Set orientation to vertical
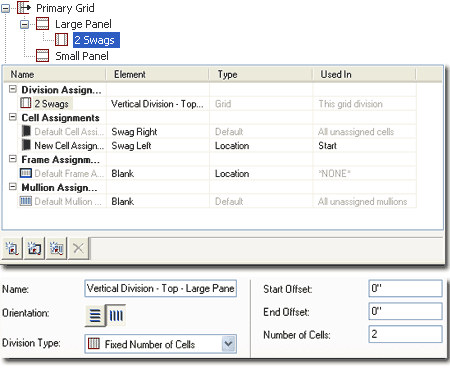Image resolution: width=450 pixels, height=381 pixels. (x=116, y=315)
